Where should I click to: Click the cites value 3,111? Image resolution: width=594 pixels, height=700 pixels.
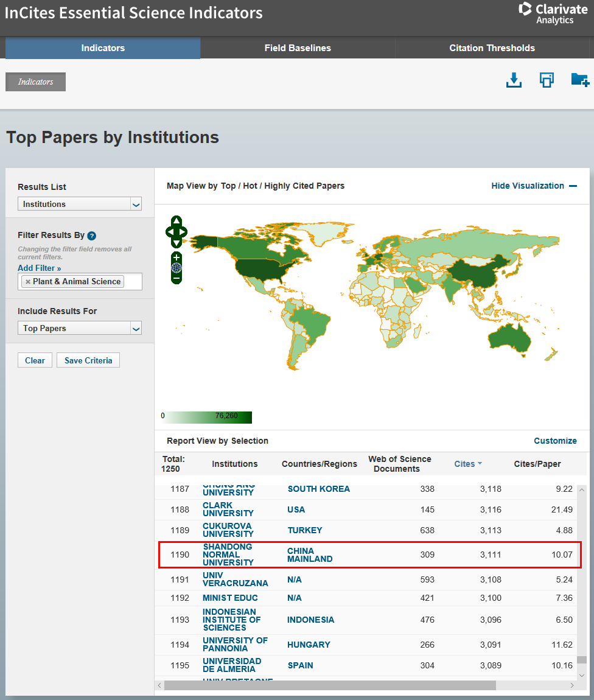click(491, 555)
